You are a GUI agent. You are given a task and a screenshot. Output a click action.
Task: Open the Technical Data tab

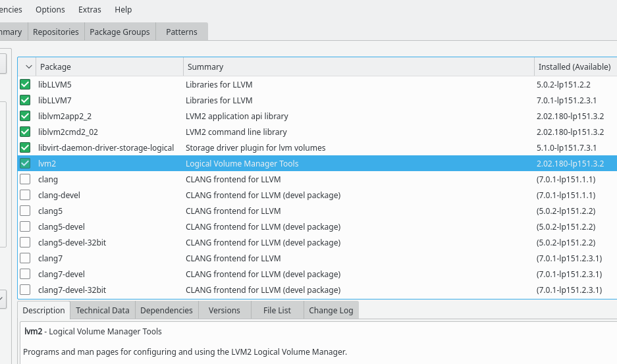102,310
